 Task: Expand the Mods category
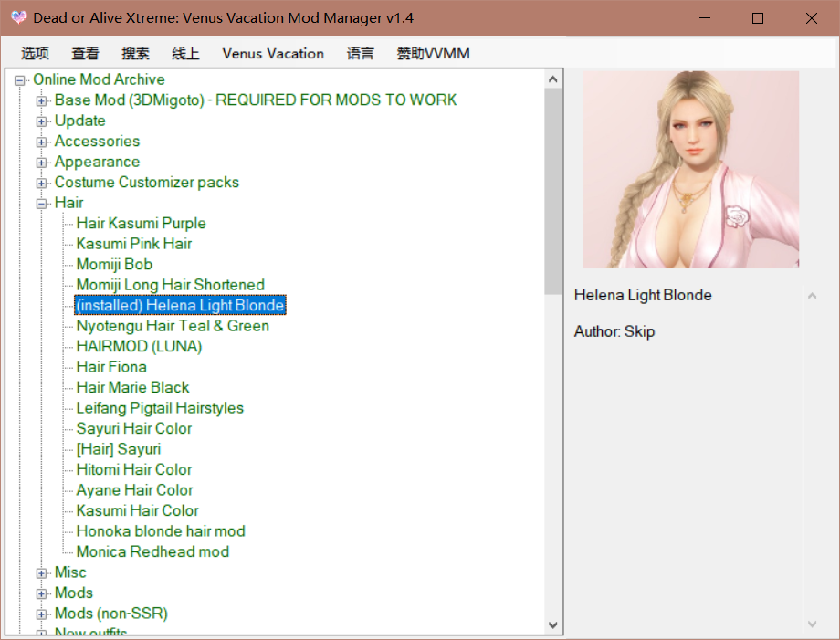point(41,593)
